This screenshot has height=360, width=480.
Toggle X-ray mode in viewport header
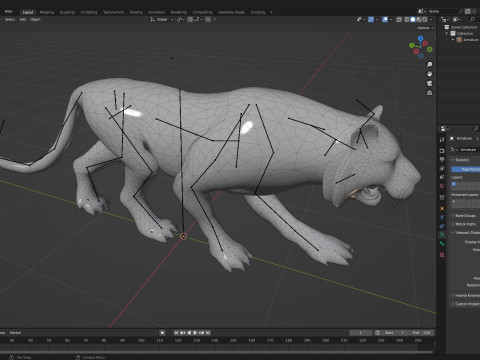399,20
